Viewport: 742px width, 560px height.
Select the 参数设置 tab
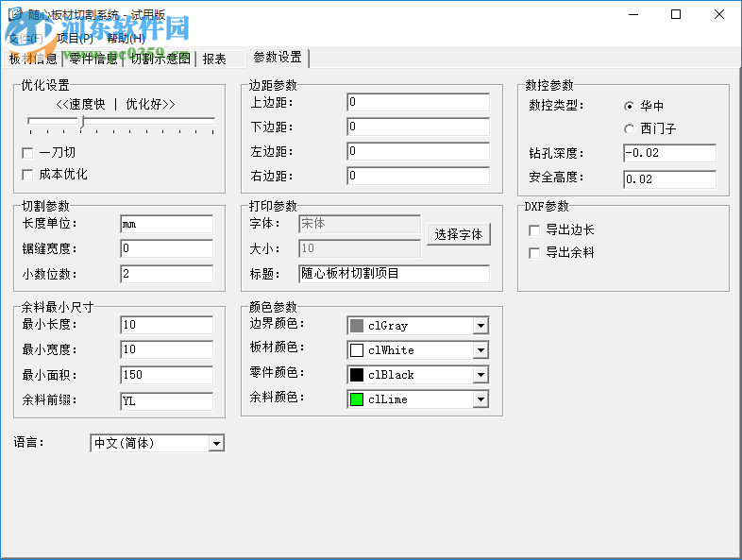click(278, 58)
